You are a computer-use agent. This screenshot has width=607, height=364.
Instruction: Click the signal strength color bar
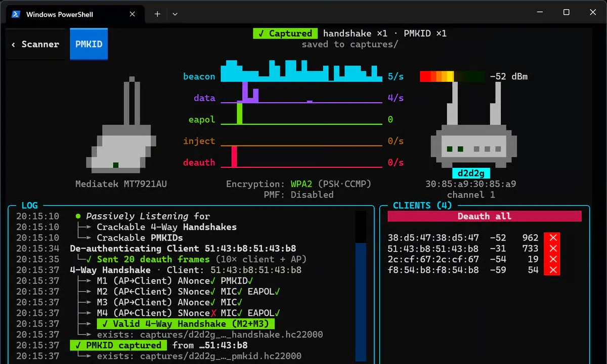(x=452, y=77)
